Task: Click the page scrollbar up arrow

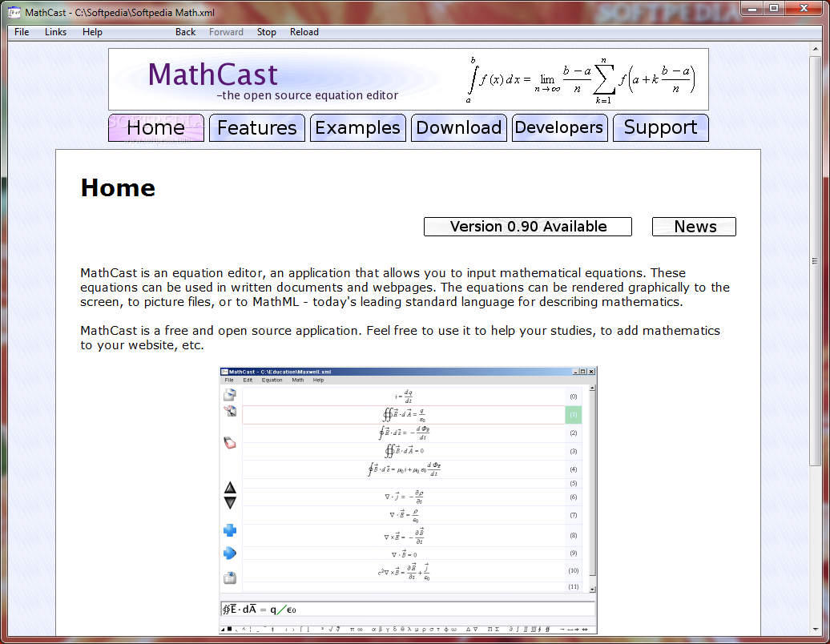Action: click(816, 49)
